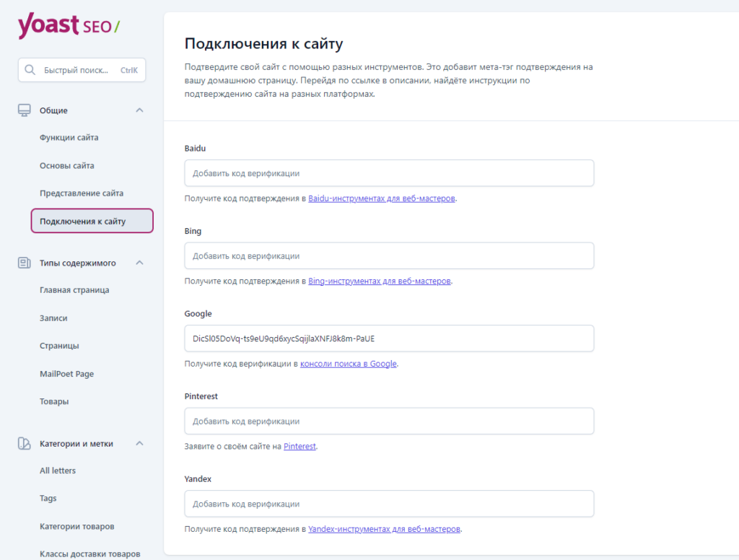The width and height of the screenshot is (739, 560).
Task: Select Подключения к сайту menu item
Action: (92, 221)
